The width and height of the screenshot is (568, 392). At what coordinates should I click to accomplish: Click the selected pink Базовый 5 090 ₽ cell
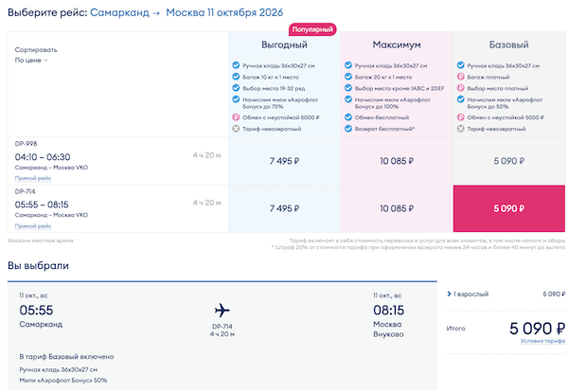(509, 208)
